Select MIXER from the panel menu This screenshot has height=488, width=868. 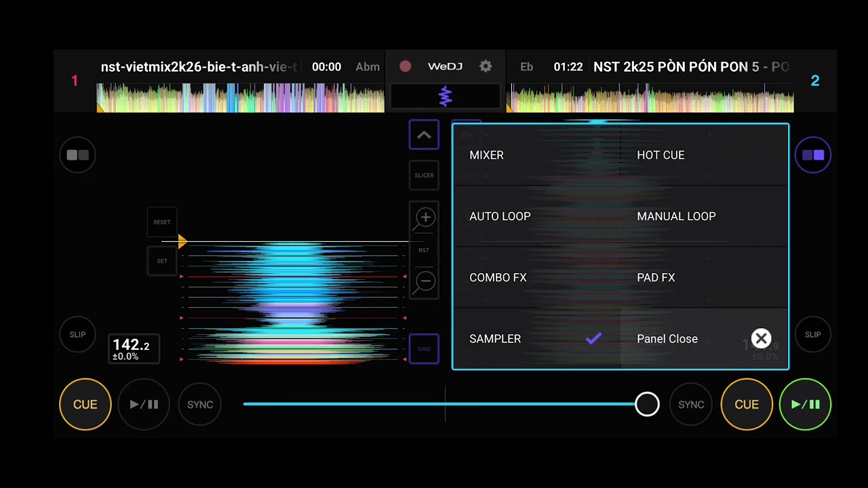click(x=537, y=155)
